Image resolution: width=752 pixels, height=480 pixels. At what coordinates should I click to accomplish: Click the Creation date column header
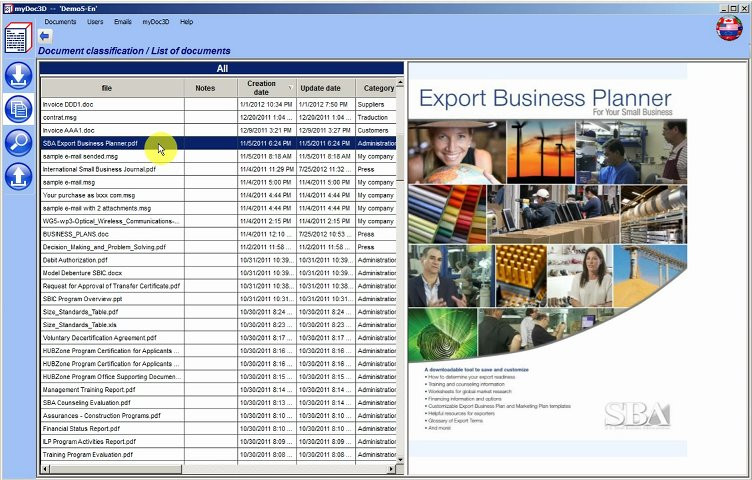click(x=267, y=88)
